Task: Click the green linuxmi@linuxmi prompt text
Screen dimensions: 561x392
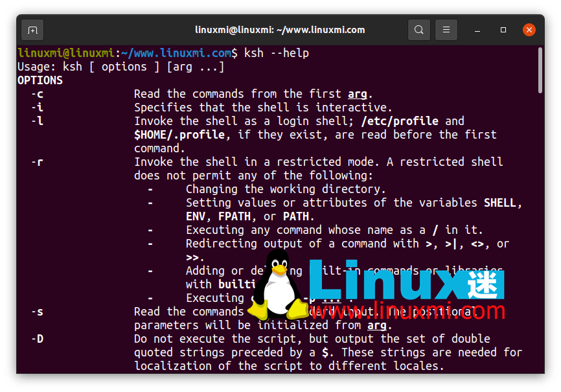Action: pos(65,53)
